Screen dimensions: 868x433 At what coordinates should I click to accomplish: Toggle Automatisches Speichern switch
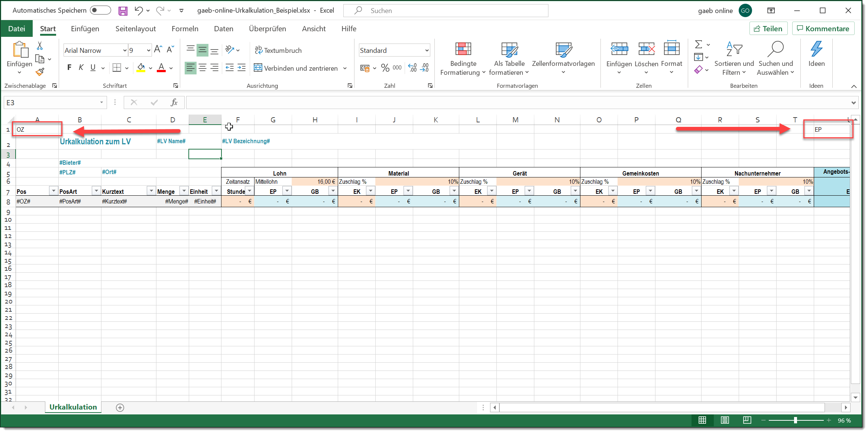click(x=100, y=10)
